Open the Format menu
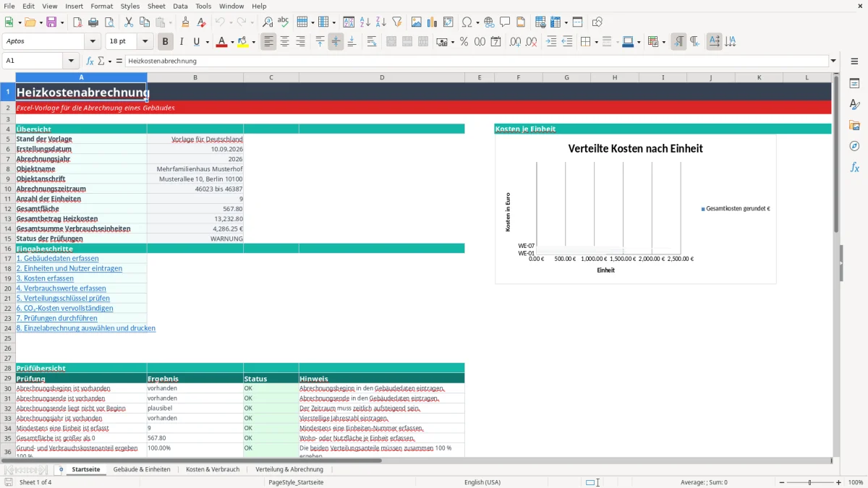Viewport: 868px width, 488px height. [101, 6]
